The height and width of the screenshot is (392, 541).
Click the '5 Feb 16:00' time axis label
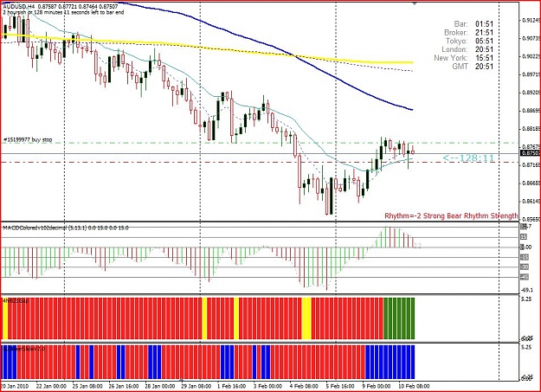[340, 386]
